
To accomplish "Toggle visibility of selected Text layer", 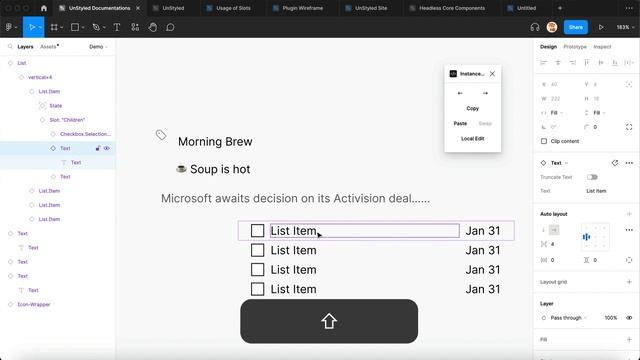I will pyautogui.click(x=107, y=148).
